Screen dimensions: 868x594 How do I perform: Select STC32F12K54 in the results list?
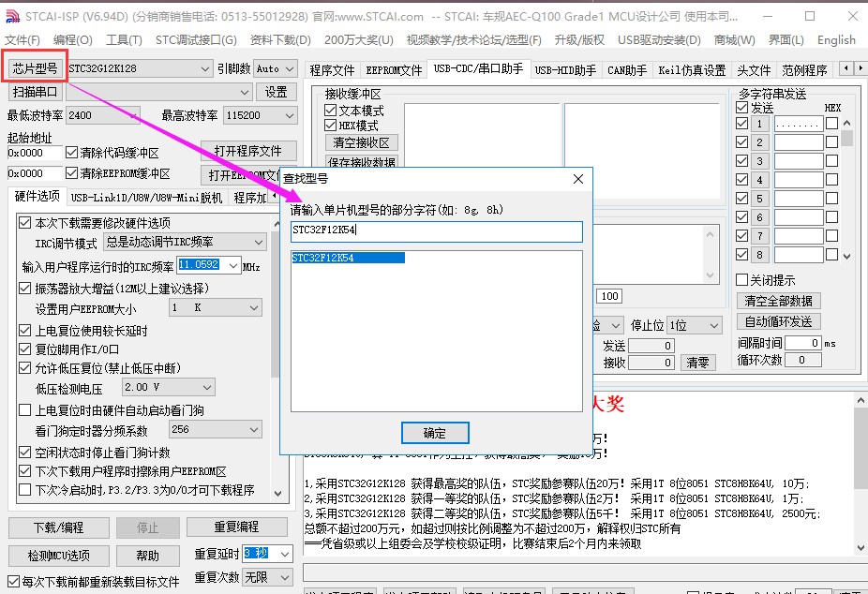click(348, 258)
